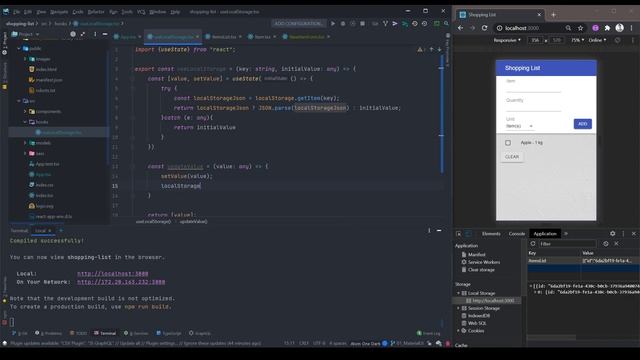Tick the Apple - 1 kg checkbox
Screen dimensions: 640x360
[508, 143]
